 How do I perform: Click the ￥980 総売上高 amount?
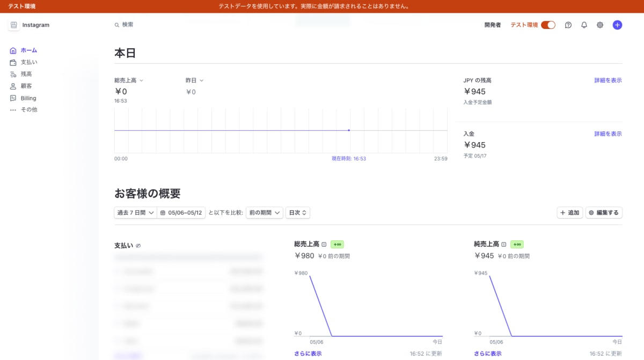304,256
